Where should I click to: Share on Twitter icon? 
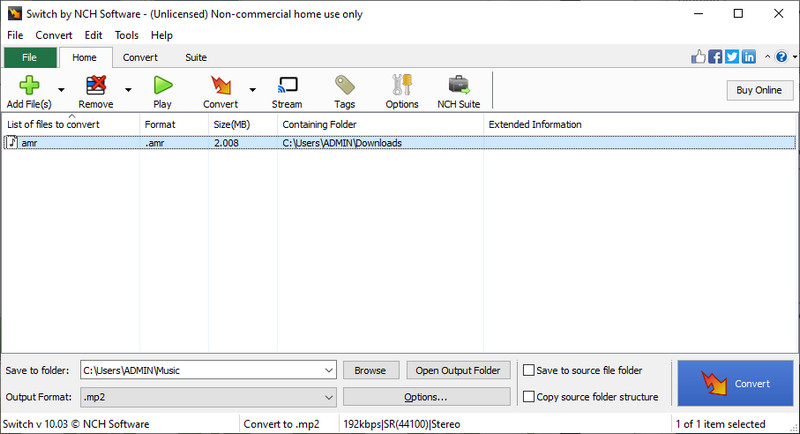coord(732,57)
